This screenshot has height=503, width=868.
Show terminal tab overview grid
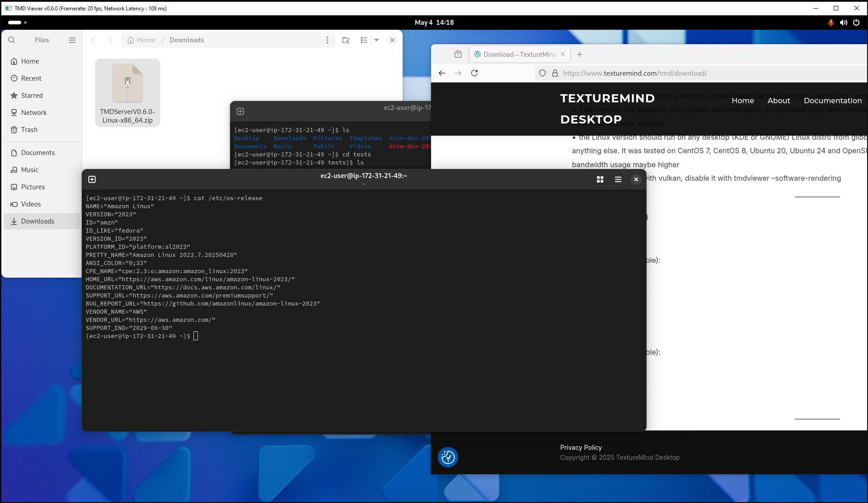(600, 179)
